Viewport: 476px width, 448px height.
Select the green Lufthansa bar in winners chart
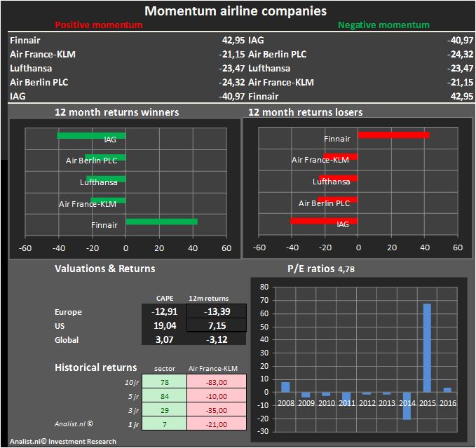(106, 179)
